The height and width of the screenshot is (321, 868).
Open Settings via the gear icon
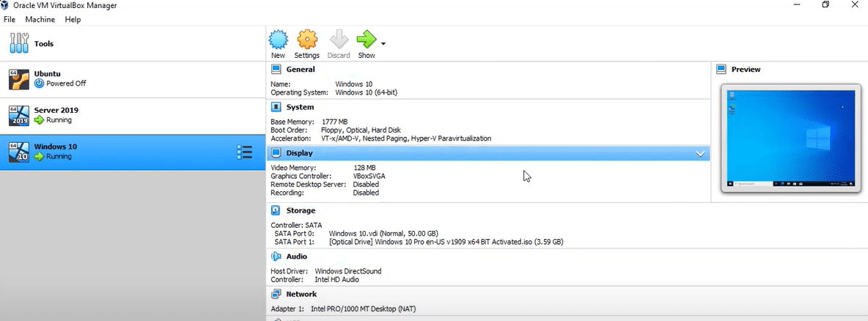(x=306, y=40)
